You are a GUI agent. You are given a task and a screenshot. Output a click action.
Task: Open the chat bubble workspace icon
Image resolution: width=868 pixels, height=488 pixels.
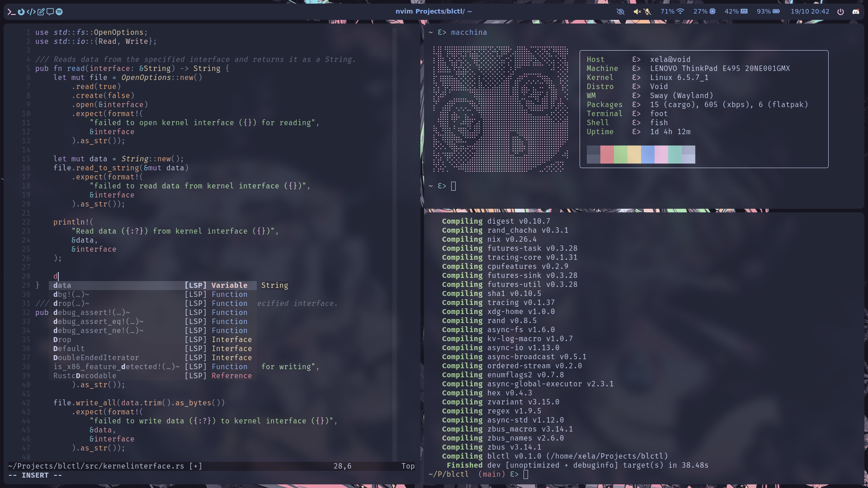point(50,12)
